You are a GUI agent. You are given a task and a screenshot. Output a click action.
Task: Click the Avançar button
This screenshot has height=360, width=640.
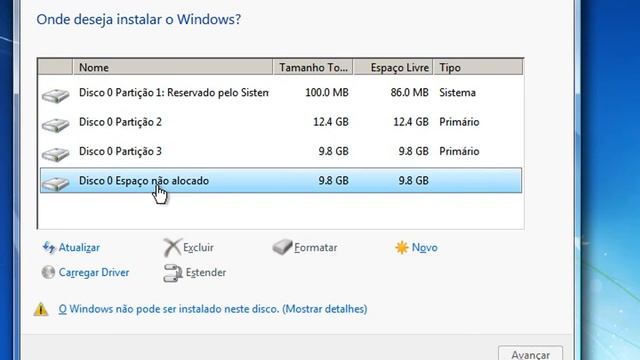(530, 353)
